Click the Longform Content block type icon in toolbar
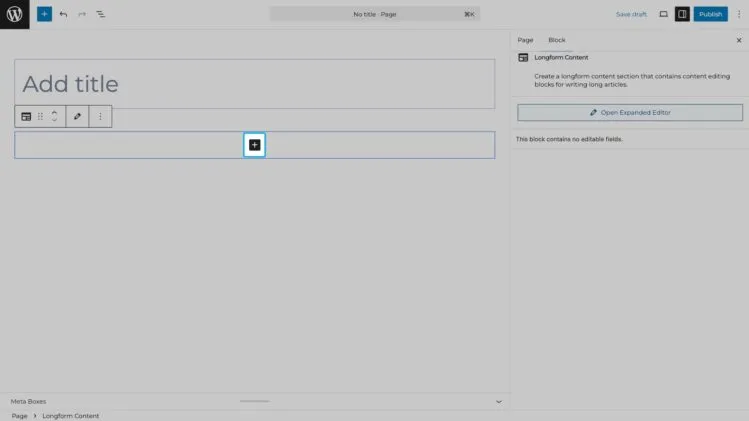The width and height of the screenshot is (749, 421). tap(26, 116)
